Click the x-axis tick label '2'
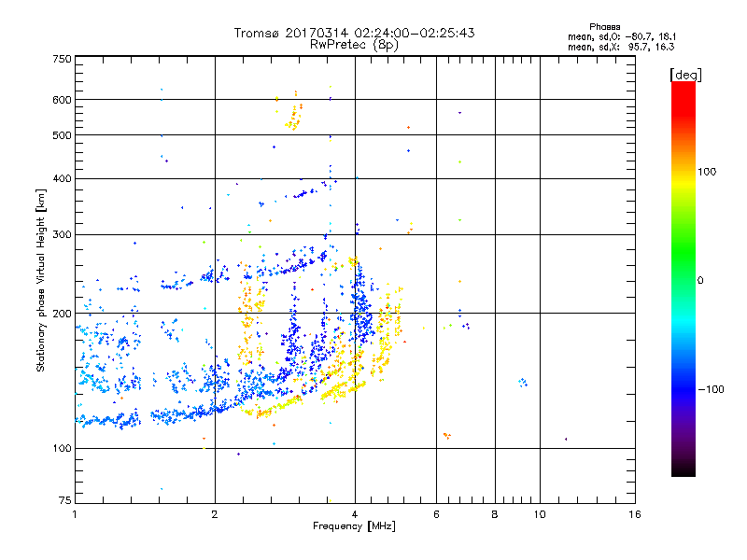The width and height of the screenshot is (747, 560). [215, 514]
